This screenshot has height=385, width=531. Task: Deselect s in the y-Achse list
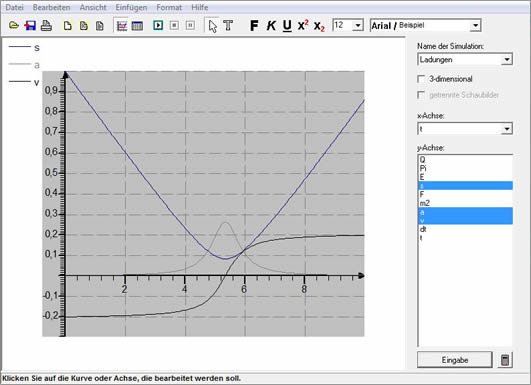465,186
